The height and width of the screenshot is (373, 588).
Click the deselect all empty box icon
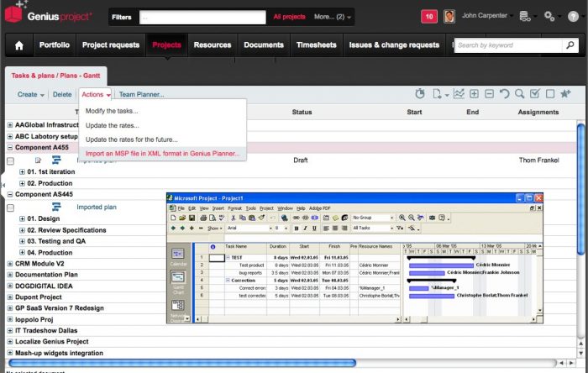(550, 94)
